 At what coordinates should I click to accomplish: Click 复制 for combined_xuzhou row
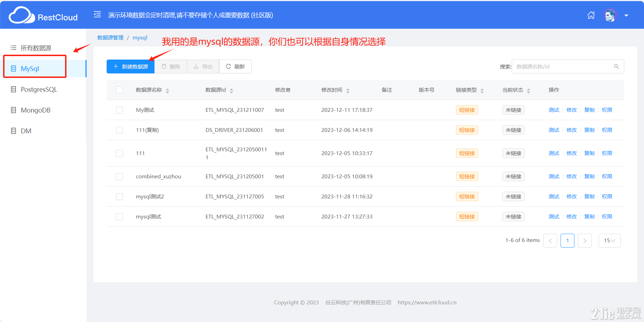pyautogui.click(x=589, y=176)
